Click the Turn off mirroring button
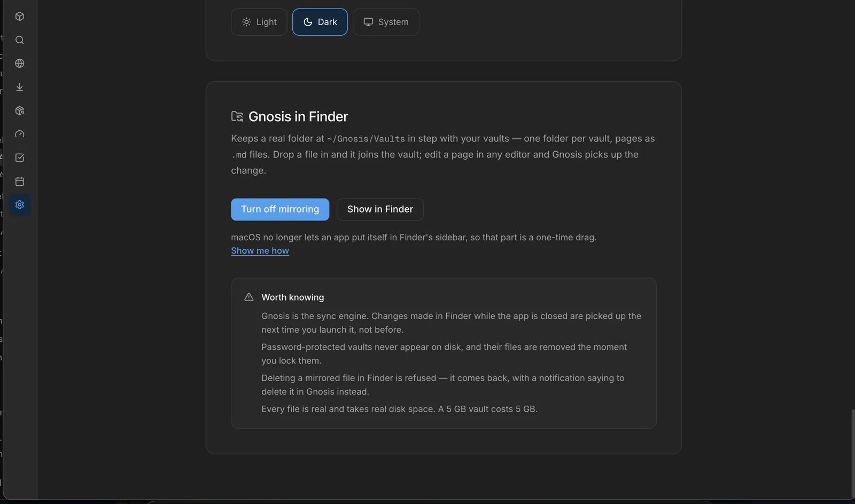 coord(280,209)
